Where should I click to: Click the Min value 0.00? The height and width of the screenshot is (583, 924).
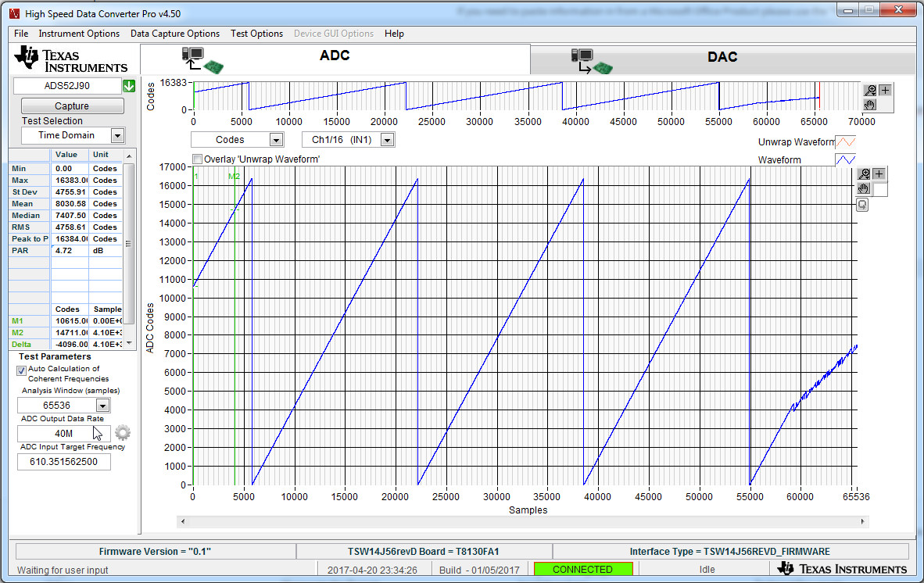tap(70, 169)
